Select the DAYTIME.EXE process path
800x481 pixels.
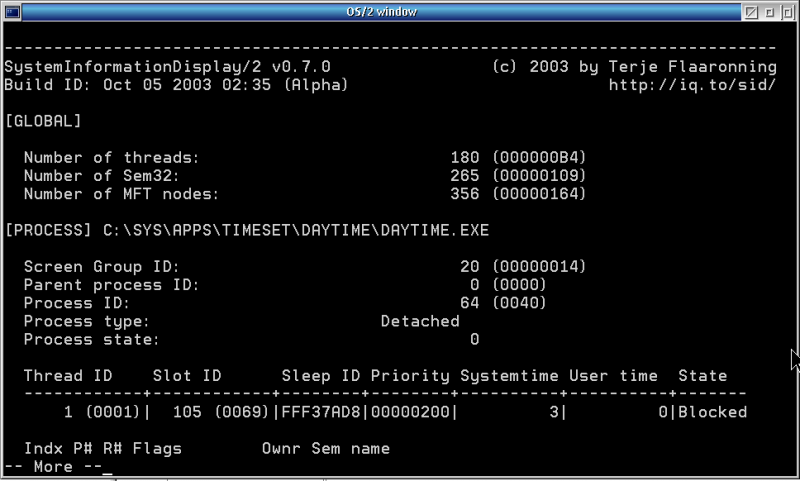tap(296, 230)
